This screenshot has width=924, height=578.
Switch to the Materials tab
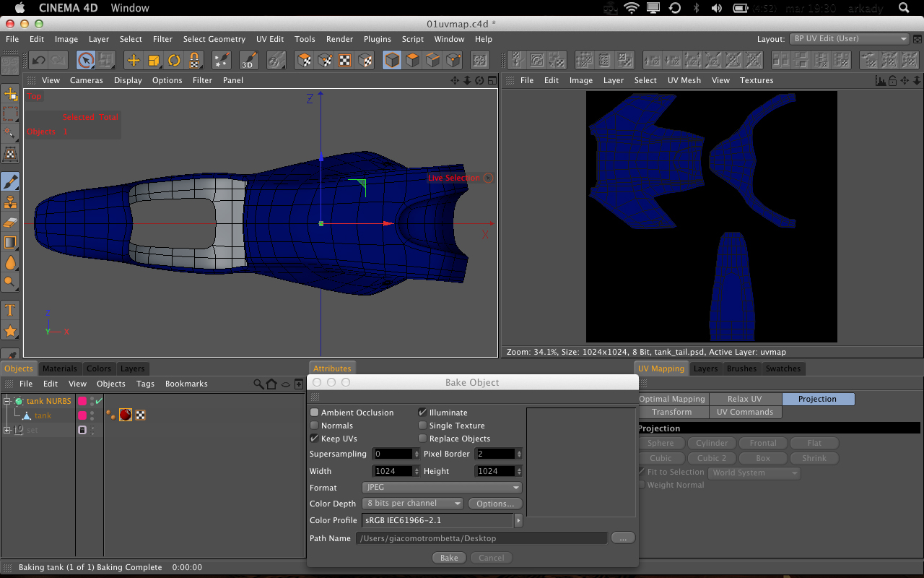pyautogui.click(x=59, y=368)
